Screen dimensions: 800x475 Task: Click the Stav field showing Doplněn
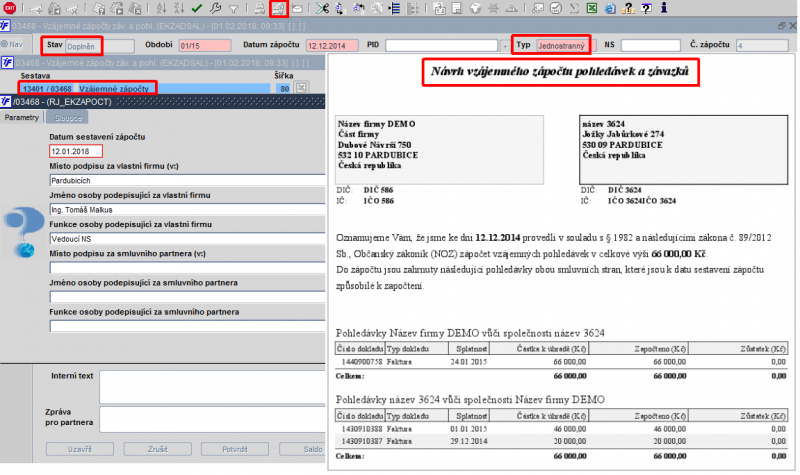point(99,46)
